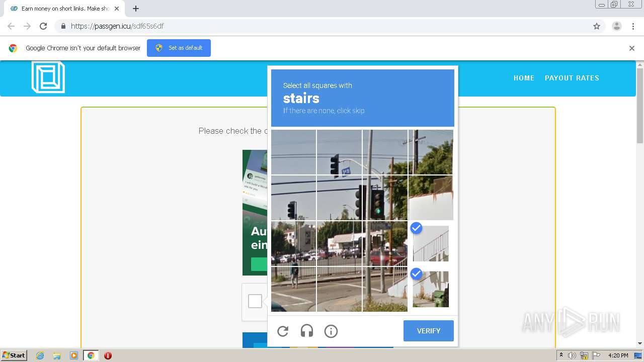Select tile with pole base and steps
644x362 pixels.
tap(385, 289)
